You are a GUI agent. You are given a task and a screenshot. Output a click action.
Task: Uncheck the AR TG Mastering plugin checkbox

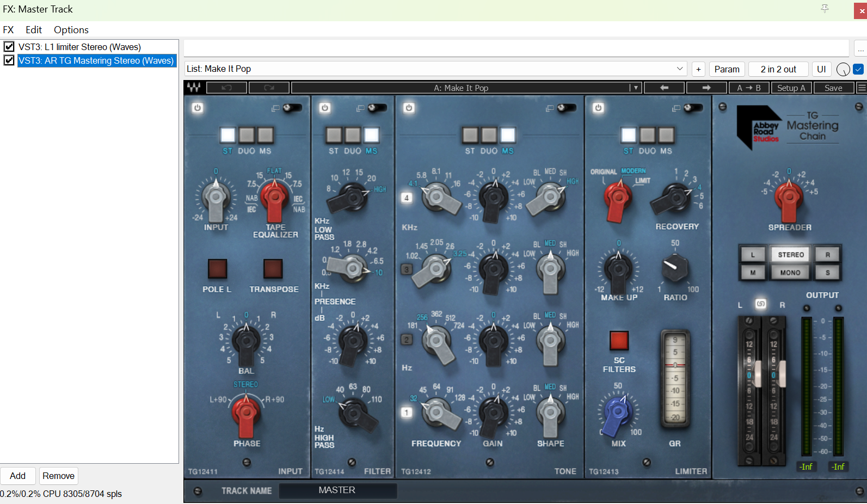click(9, 60)
